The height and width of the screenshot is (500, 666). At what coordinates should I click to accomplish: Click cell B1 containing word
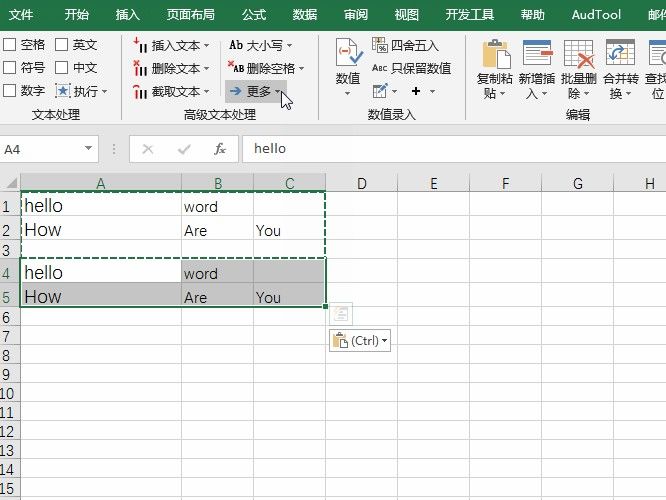(x=217, y=206)
